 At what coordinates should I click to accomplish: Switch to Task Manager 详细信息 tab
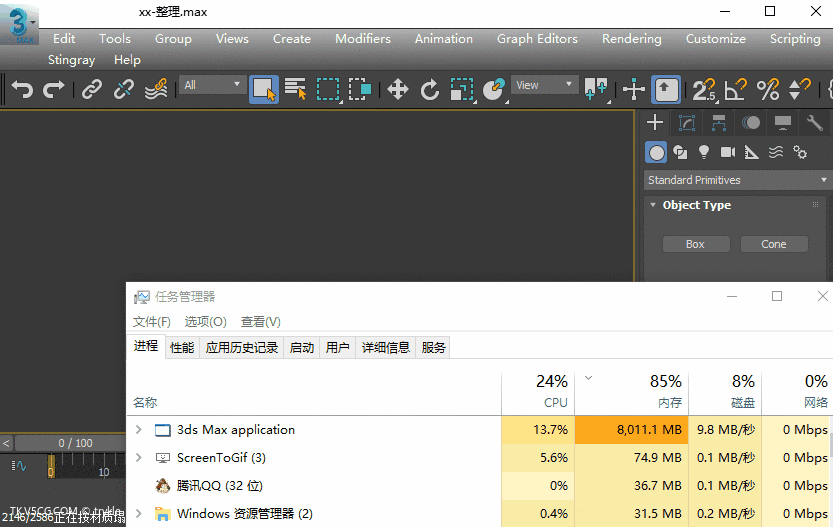coord(386,347)
